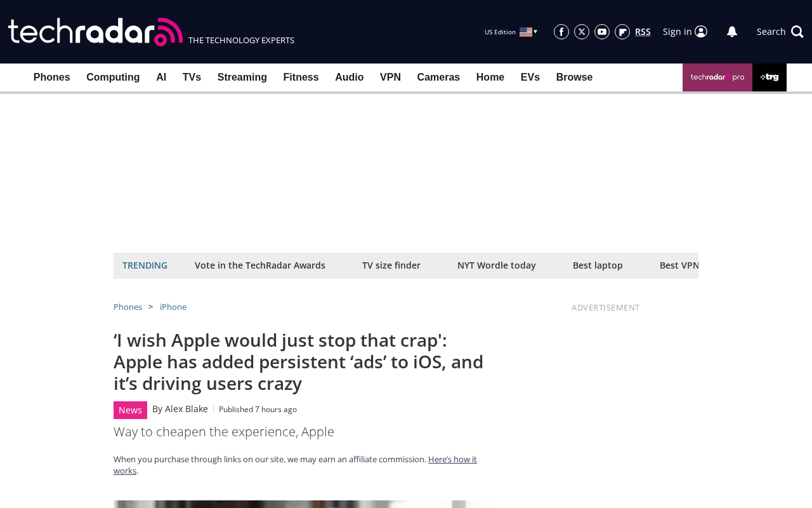Open the Here's how it works link

[x=295, y=465]
